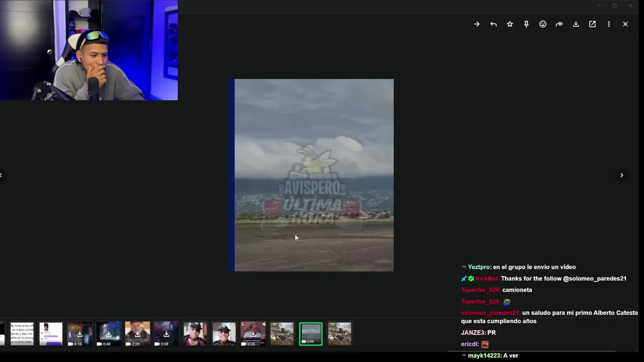Go to message with the right-arrow icon

click(x=476, y=24)
